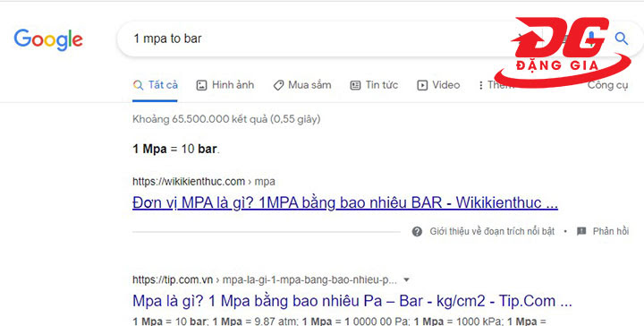This screenshot has height=326, width=644.
Task: Click 'Giới thiệu về đoạn trích nổi bật'
Action: point(492,231)
